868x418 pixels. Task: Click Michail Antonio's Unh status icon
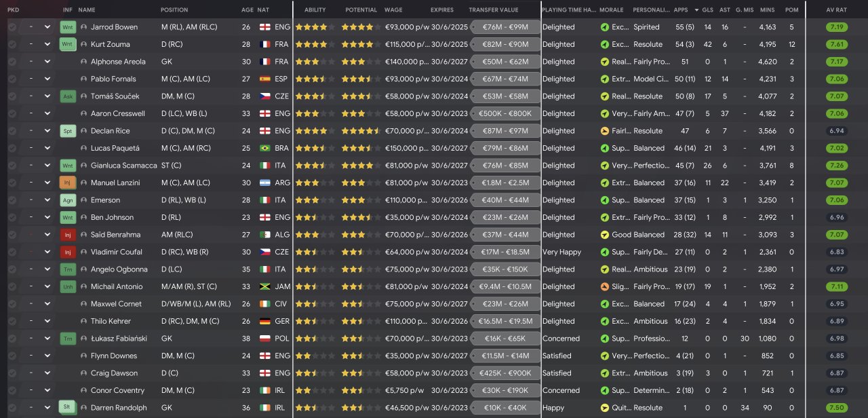[68, 287]
